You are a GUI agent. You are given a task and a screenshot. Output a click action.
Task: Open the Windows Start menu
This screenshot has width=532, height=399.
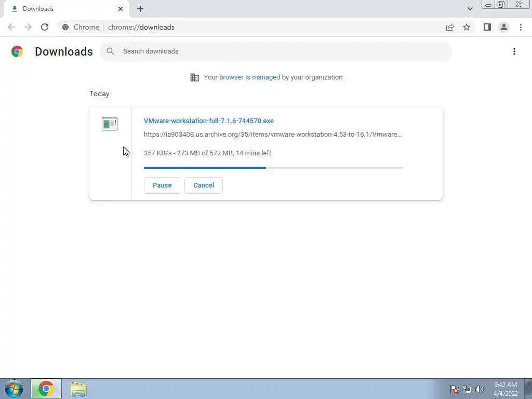pyautogui.click(x=14, y=389)
